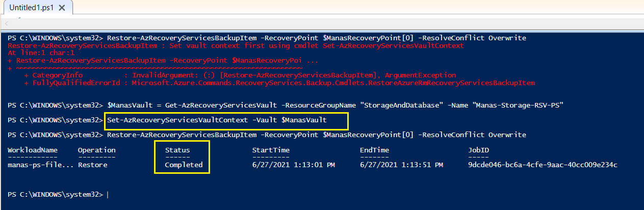This screenshot has height=210, width=644.
Task: Click the EndTime value 1:13:51 PM
Action: point(401,165)
